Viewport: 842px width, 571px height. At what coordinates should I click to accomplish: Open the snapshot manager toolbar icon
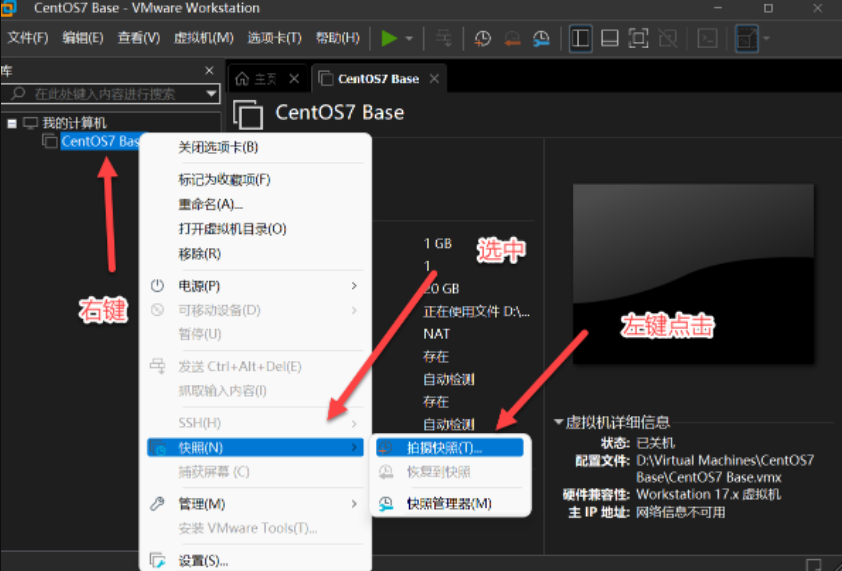tap(541, 38)
